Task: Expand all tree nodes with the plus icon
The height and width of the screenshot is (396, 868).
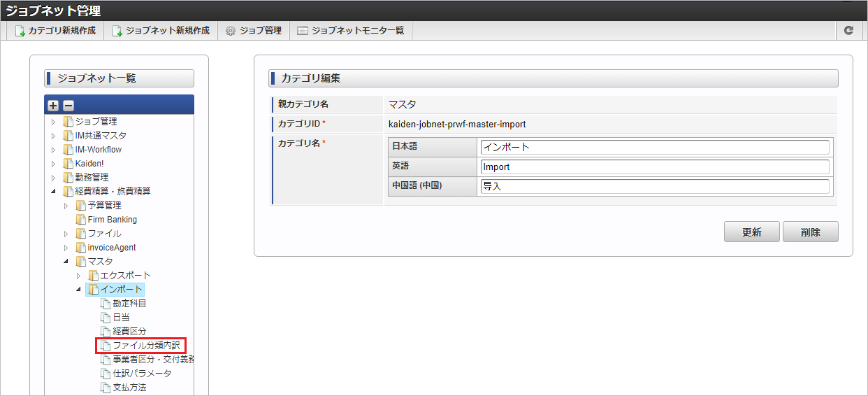Action: (54, 106)
